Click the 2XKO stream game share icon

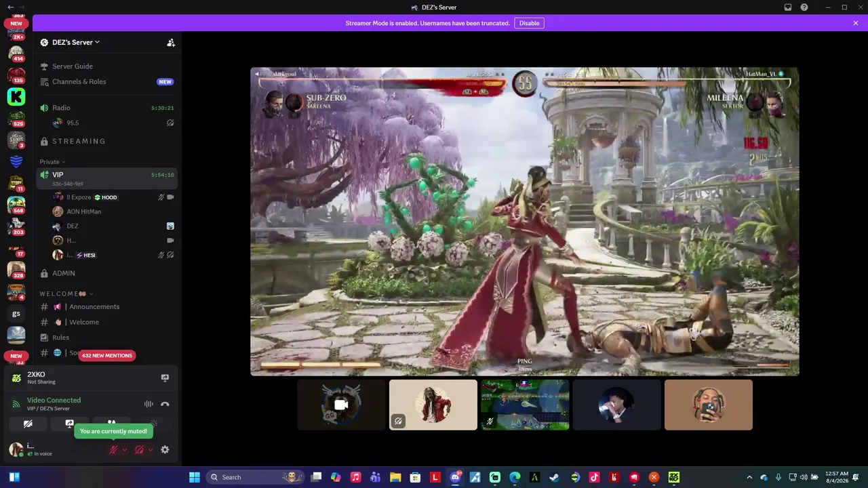pos(165,378)
